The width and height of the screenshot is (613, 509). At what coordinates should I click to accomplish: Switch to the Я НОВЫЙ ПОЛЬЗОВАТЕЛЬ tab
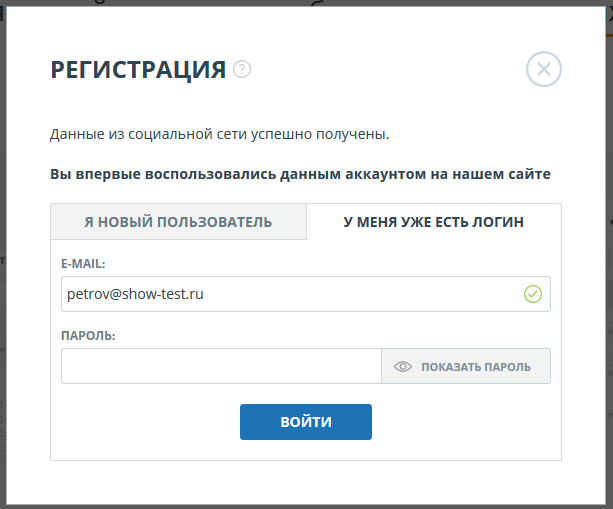click(x=178, y=222)
